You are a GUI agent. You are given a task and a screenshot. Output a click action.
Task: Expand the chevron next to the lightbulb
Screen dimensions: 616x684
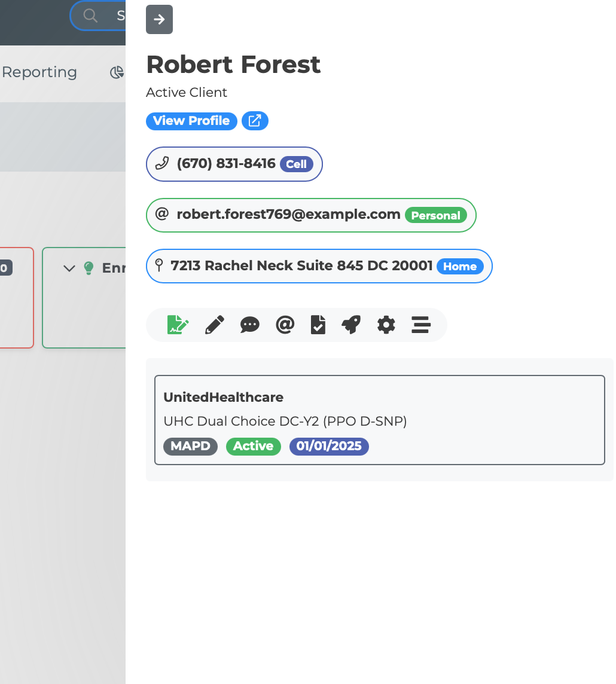tap(69, 268)
